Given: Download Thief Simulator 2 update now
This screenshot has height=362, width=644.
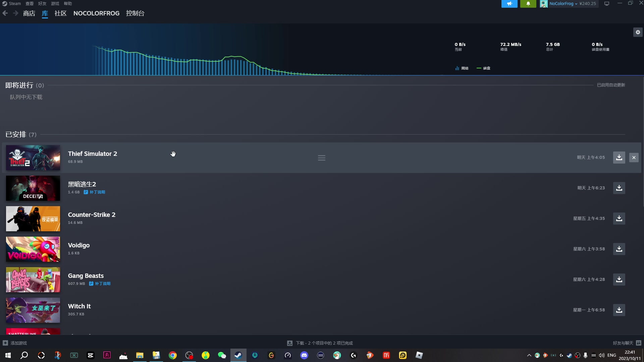Looking at the screenshot, I should (x=619, y=158).
